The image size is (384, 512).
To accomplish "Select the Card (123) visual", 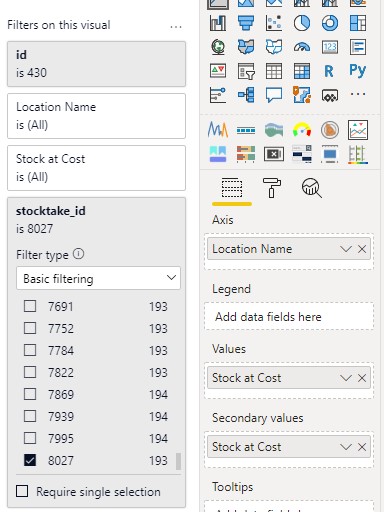I will tap(330, 47).
